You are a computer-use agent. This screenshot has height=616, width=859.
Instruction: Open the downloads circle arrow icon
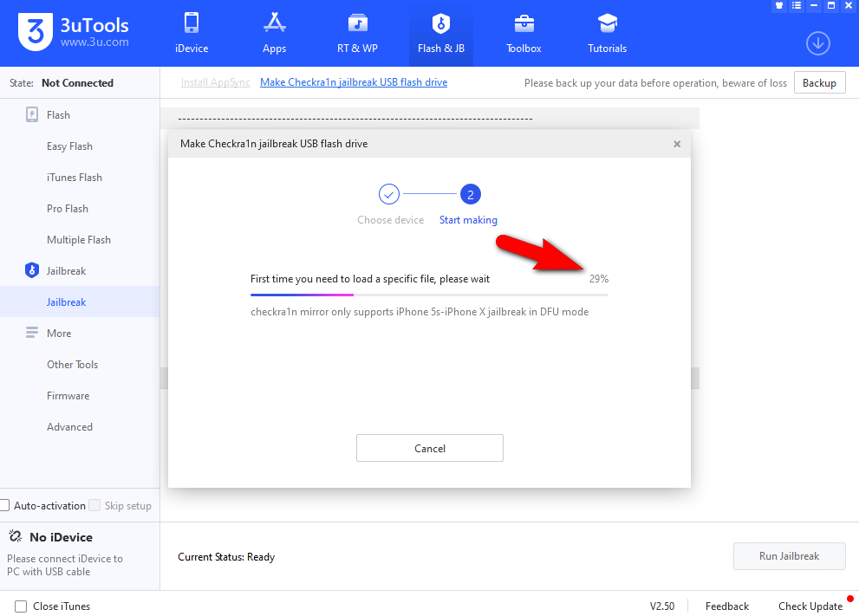click(818, 43)
